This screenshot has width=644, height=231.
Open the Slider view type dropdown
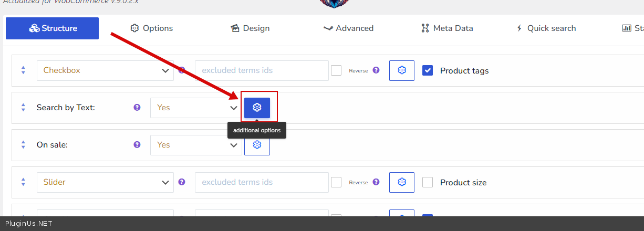click(105, 182)
